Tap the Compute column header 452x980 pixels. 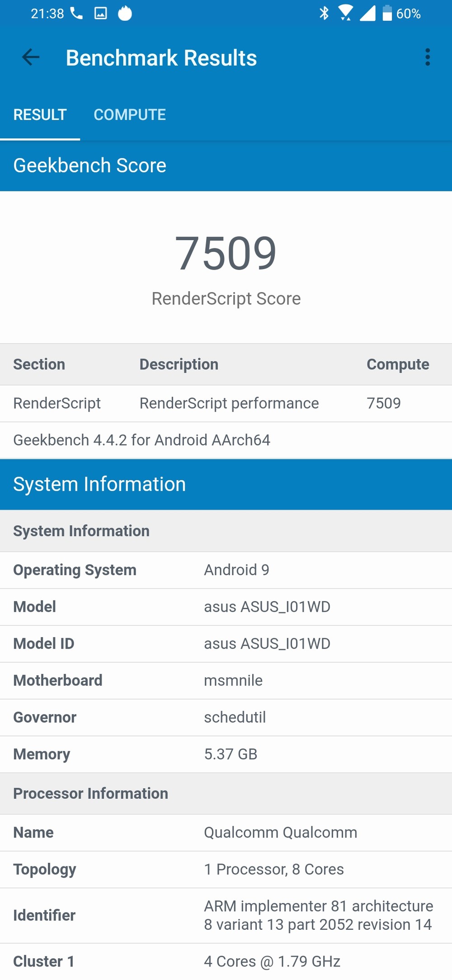[398, 365]
